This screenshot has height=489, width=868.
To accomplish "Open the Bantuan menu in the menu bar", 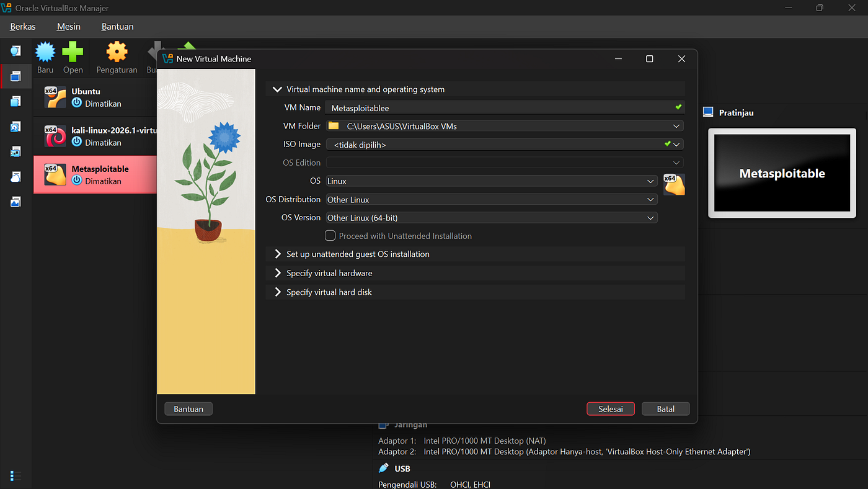I will point(118,27).
